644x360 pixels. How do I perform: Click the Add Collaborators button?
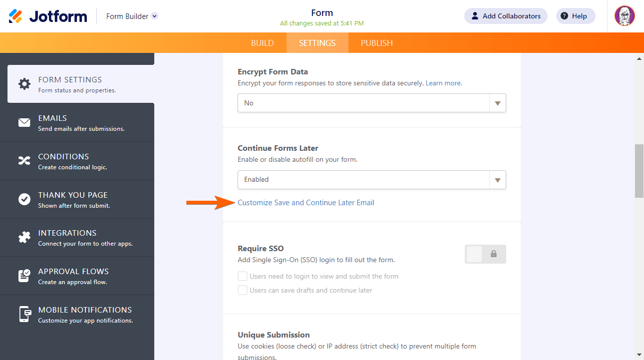505,16
